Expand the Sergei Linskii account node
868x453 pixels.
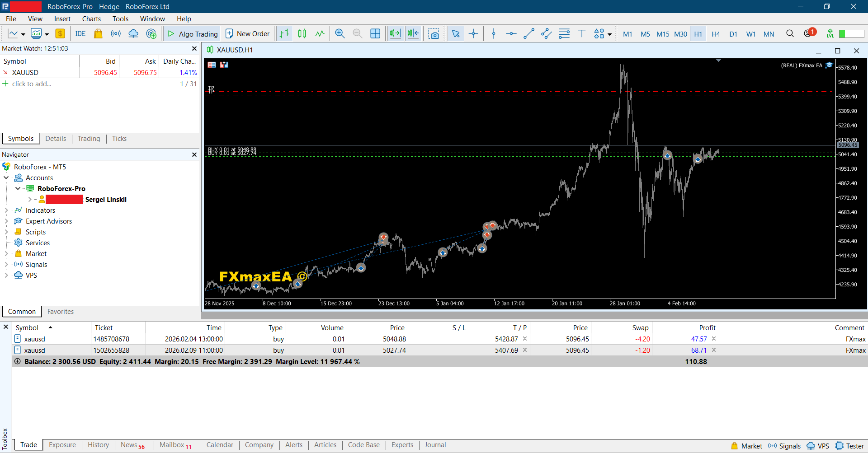pyautogui.click(x=30, y=200)
